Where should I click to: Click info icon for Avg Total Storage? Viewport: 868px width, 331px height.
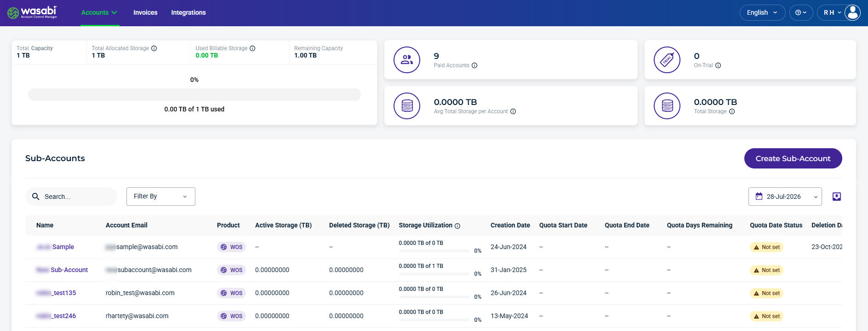(x=513, y=111)
